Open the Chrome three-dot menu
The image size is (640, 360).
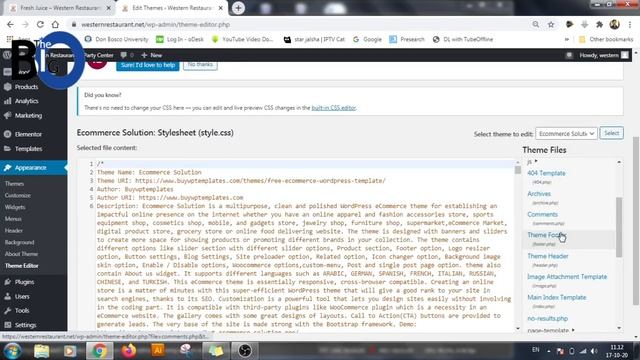(630, 24)
